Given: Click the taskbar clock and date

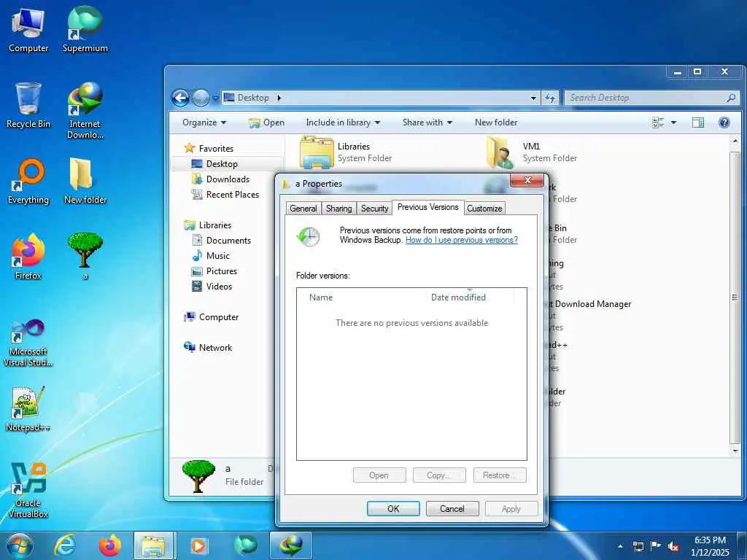Looking at the screenshot, I should click(710, 546).
